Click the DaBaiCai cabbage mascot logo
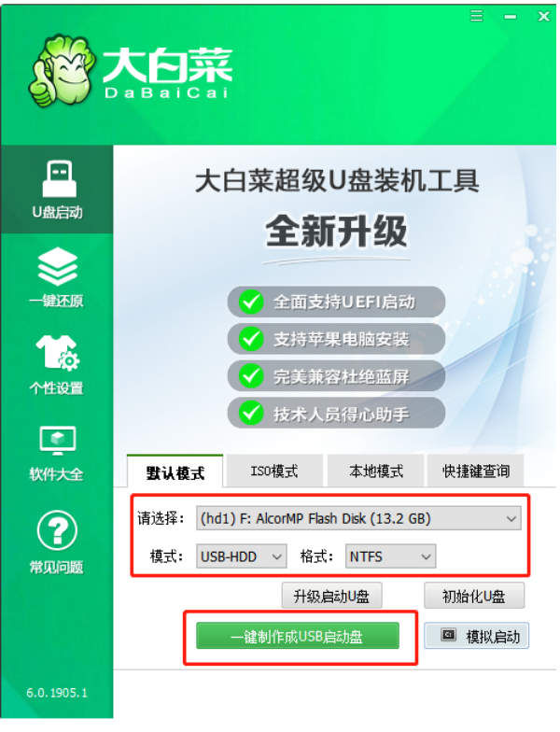The width and height of the screenshot is (560, 732). [62, 70]
